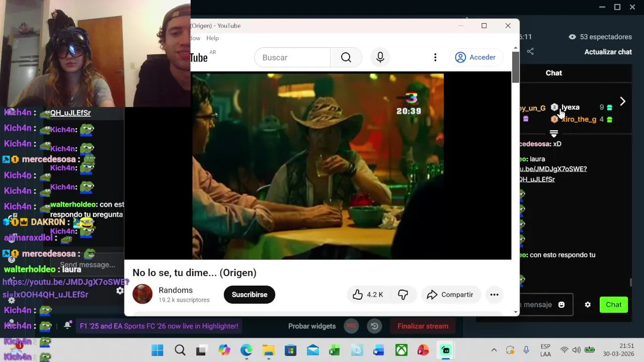Click the REC record button
The width and height of the screenshot is (644, 362).
tap(351, 326)
